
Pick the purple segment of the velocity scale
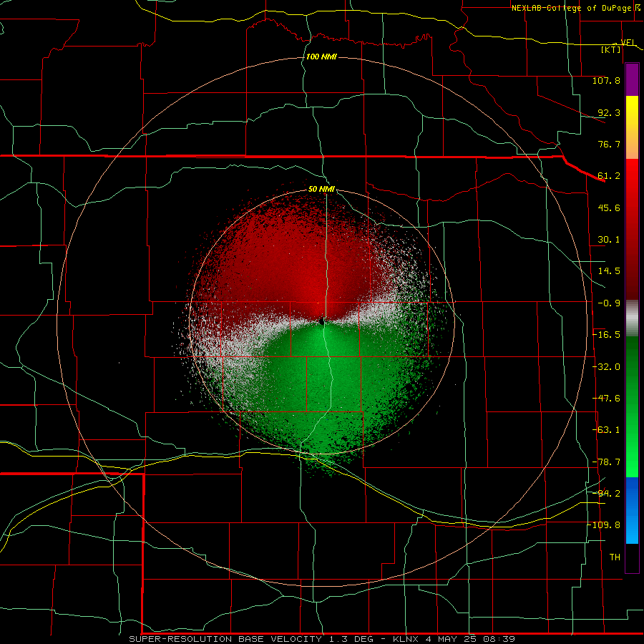(x=632, y=79)
